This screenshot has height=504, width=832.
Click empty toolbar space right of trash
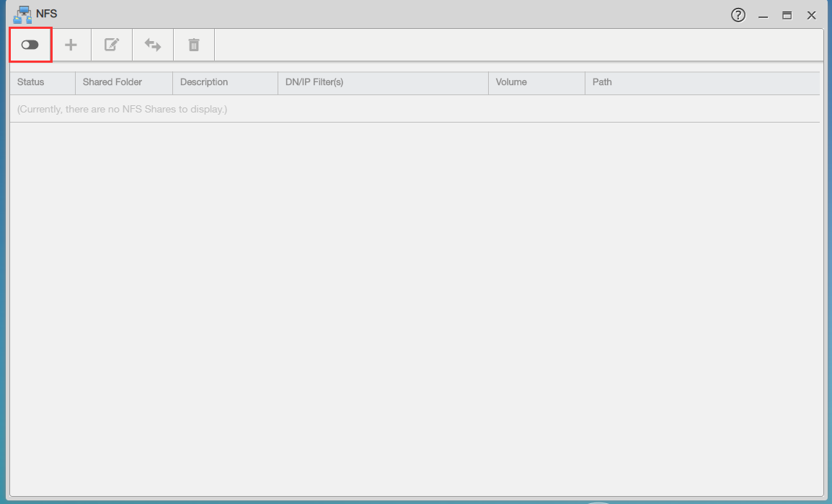[518, 45]
